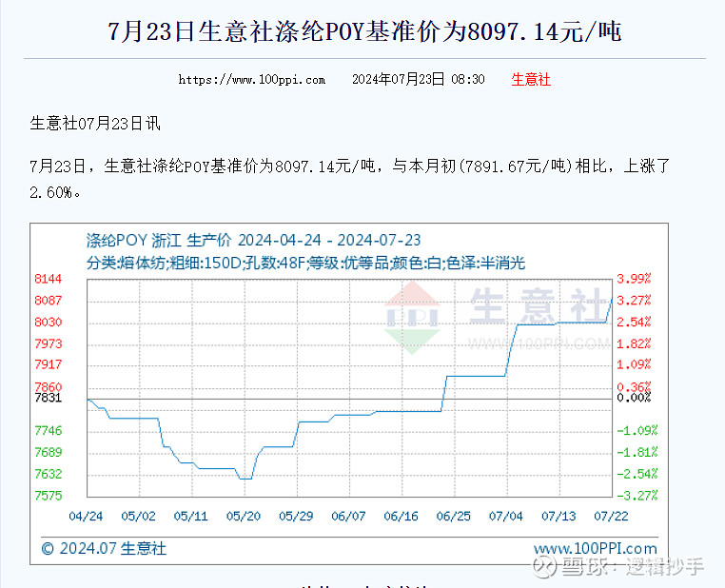
Task: Click the green -1.81% percent label
Action: 637,452
